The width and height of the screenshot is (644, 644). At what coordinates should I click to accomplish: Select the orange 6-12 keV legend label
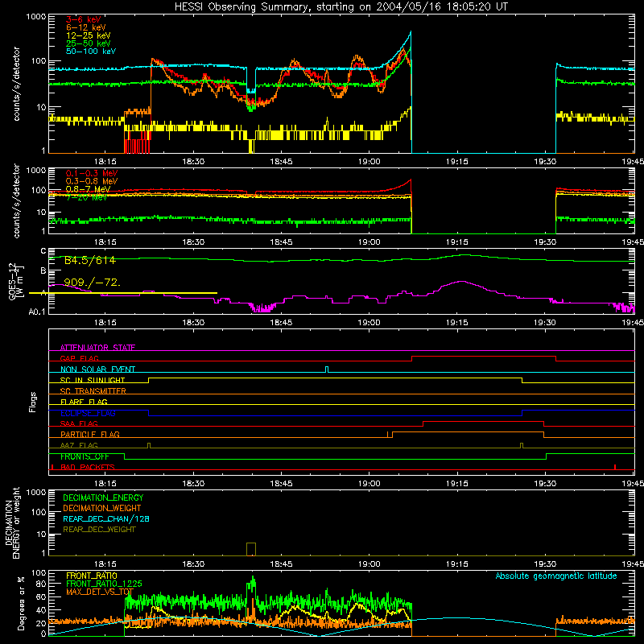85,27
